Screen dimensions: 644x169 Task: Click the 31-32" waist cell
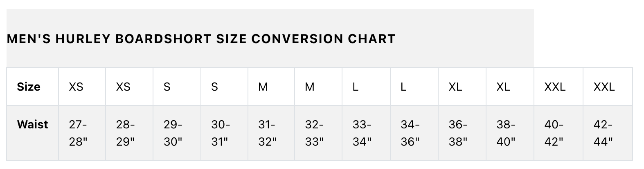coord(271,133)
